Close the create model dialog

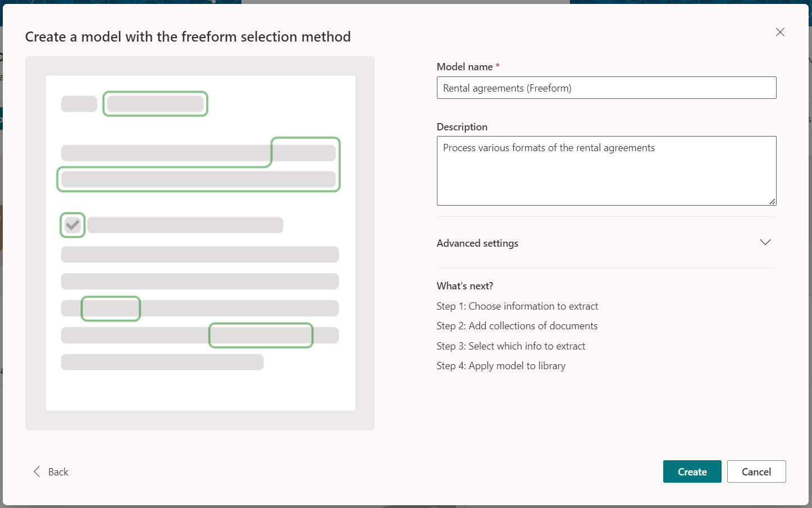point(780,32)
